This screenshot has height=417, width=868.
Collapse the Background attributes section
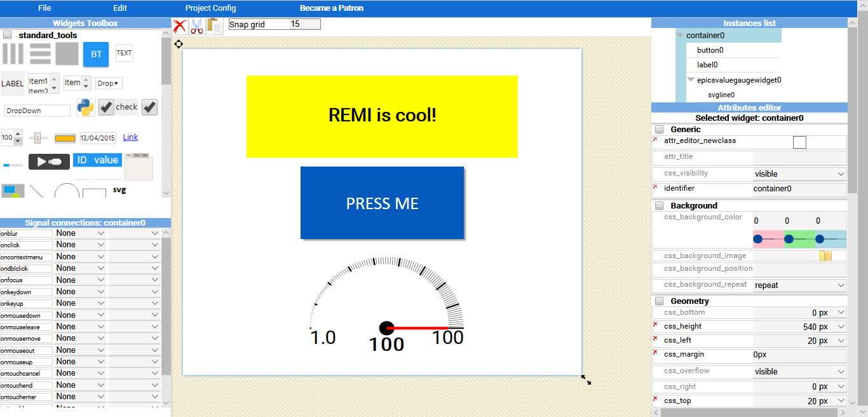(659, 205)
